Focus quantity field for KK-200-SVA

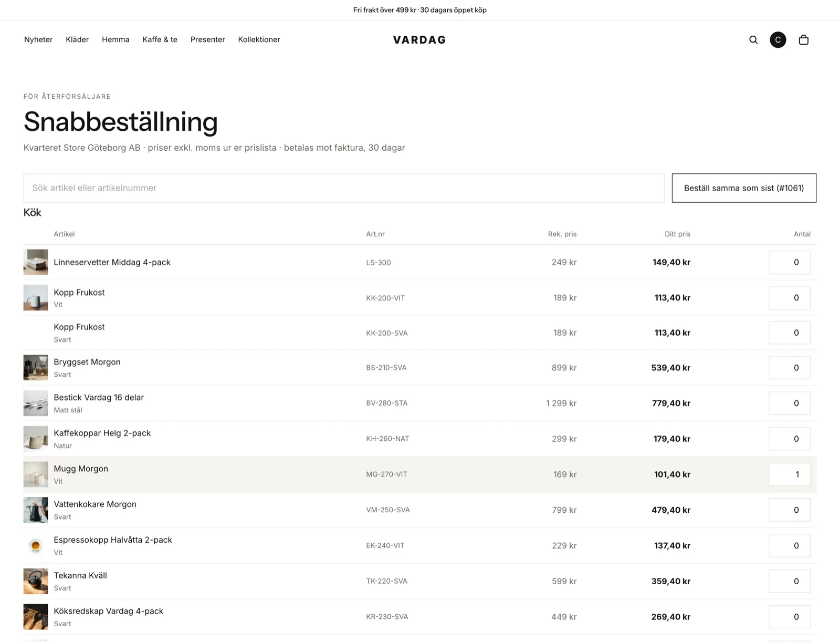(x=790, y=333)
